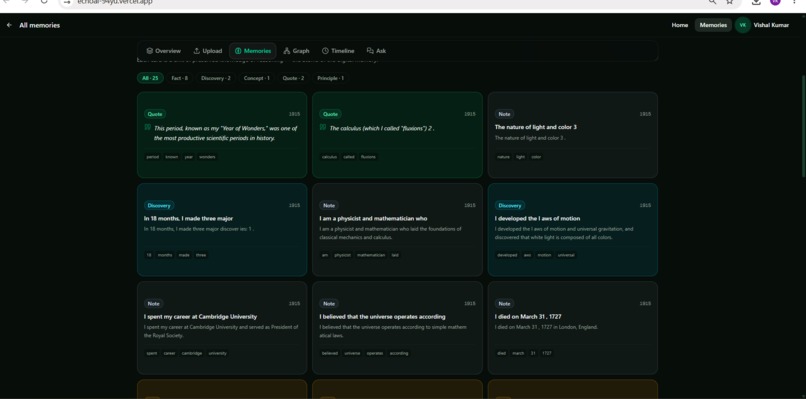Click the page vertical scrollbar

[803, 126]
